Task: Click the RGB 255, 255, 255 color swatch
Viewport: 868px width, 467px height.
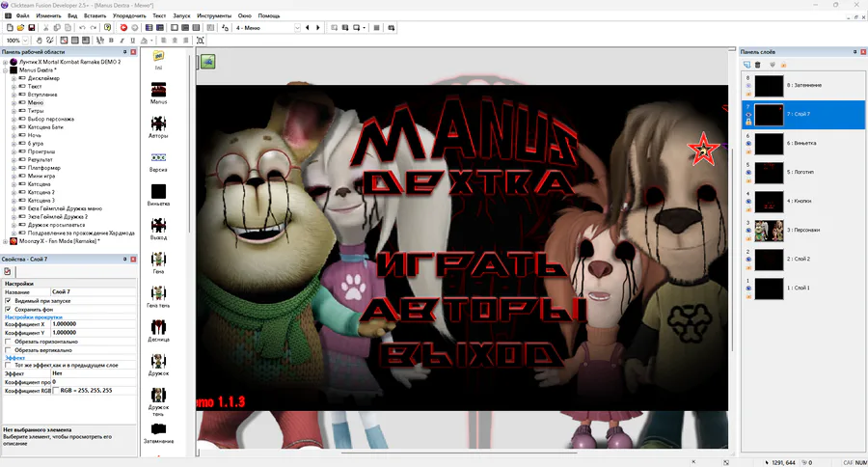Action: pyautogui.click(x=55, y=391)
